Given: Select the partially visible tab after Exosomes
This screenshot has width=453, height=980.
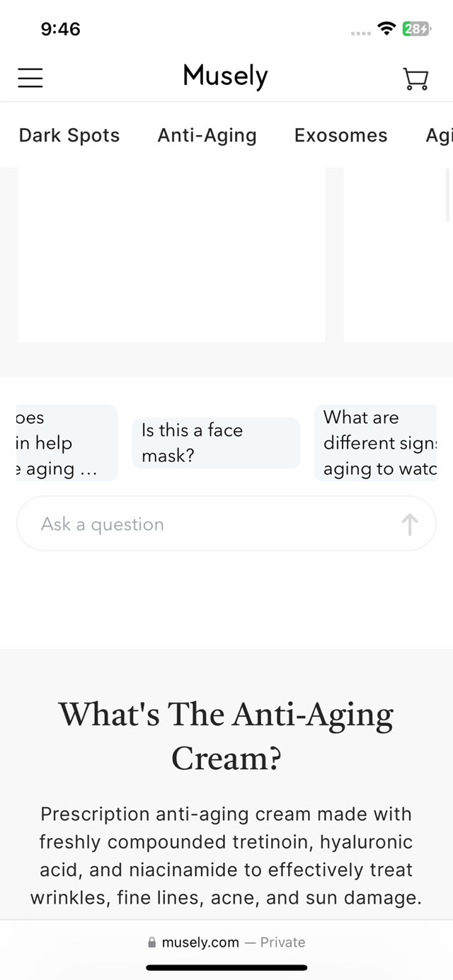Looking at the screenshot, I should click(x=438, y=135).
